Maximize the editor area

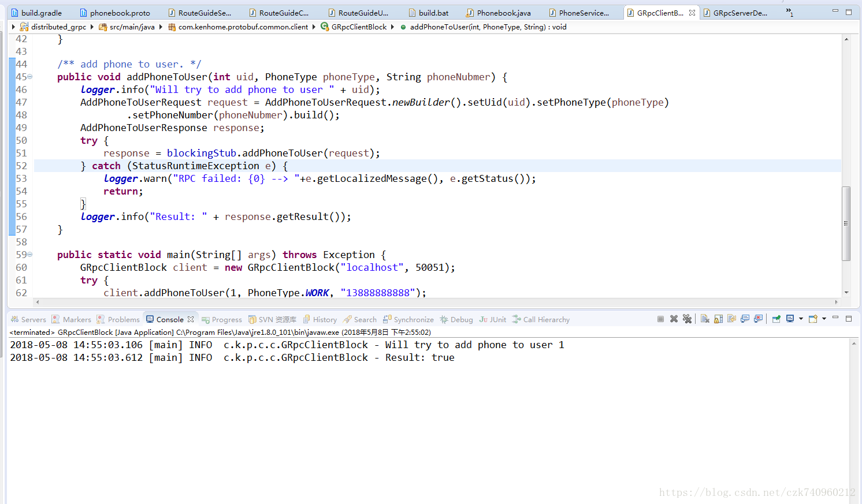[x=849, y=12]
